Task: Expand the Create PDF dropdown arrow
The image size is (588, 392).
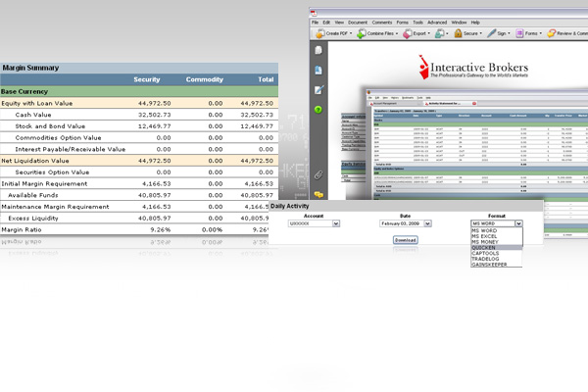Action: pyautogui.click(x=351, y=33)
